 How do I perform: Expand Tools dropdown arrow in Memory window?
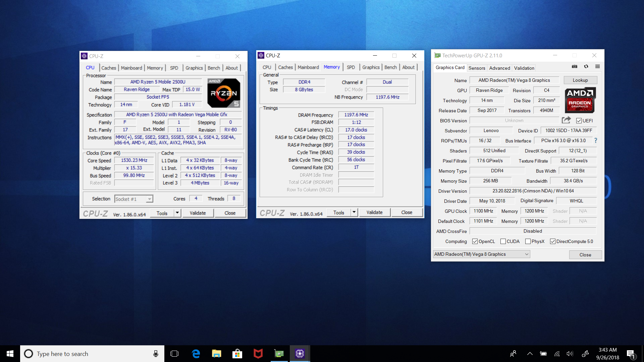pyautogui.click(x=354, y=212)
